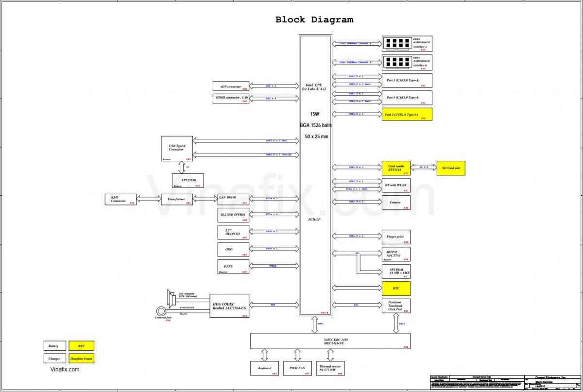Click the SPI ROM 16 MB + 8MB block
583x392 pixels.
tap(396, 271)
